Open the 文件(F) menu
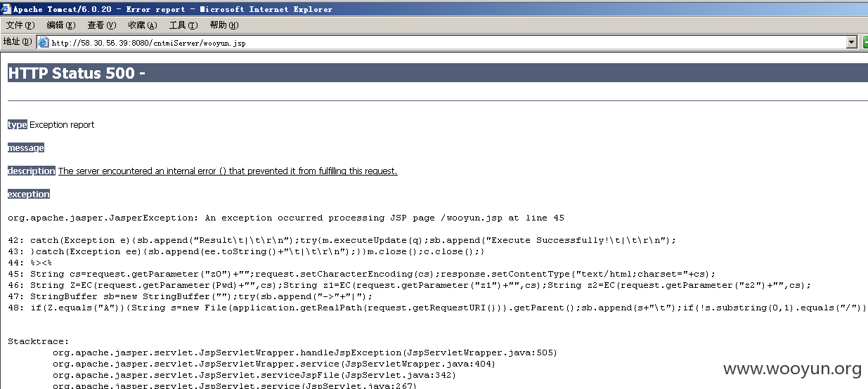This screenshot has height=389, width=868. point(20,25)
